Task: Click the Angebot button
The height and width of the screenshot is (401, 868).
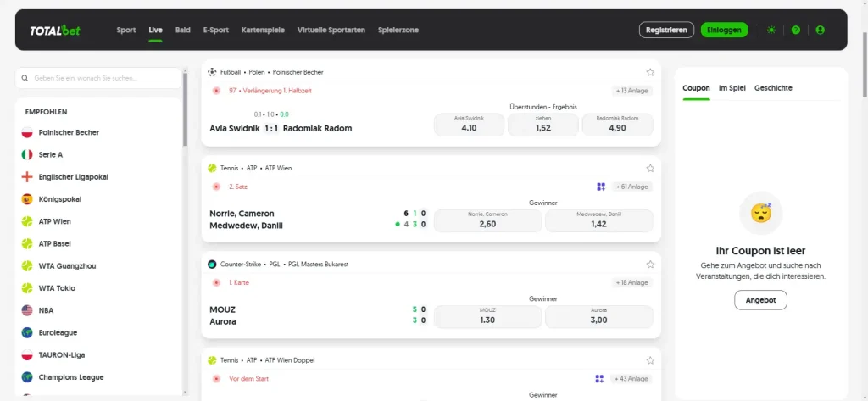Action: point(760,300)
